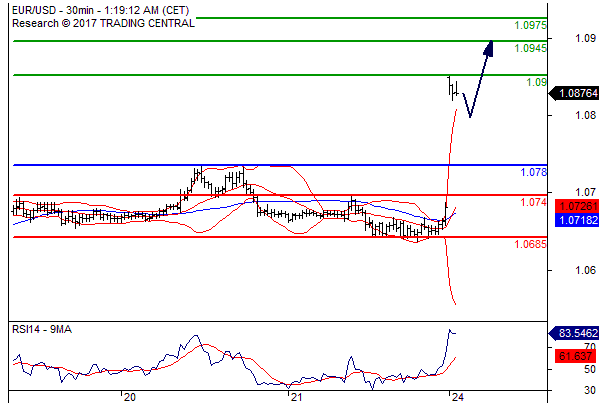
Task: Select the 1.0975 resistance level label
Action: point(530,25)
